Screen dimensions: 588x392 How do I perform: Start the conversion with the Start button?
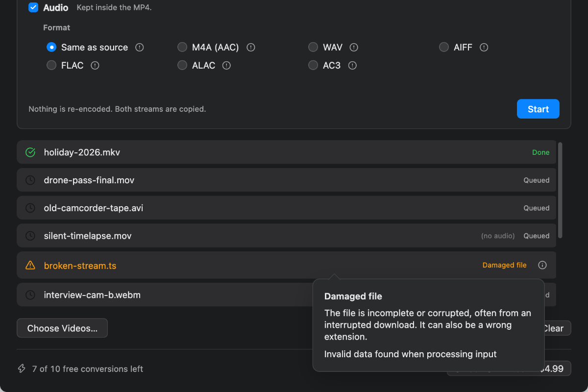pyautogui.click(x=538, y=109)
